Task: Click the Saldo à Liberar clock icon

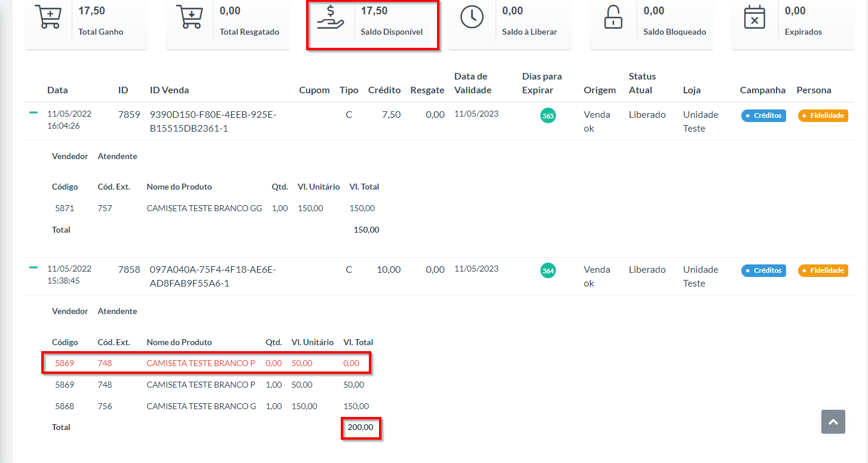Action: click(x=472, y=17)
